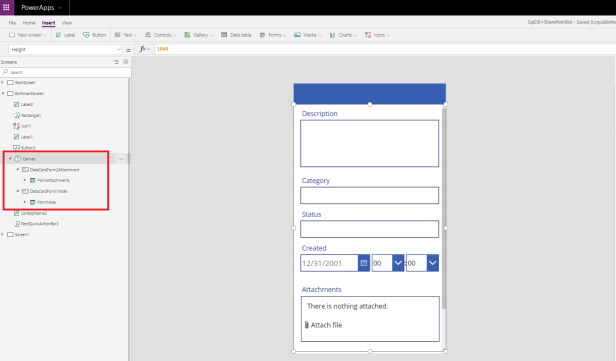The height and width of the screenshot is (361, 616).
Task: Click the form's vertical scrollbar
Action: click(x=444, y=208)
